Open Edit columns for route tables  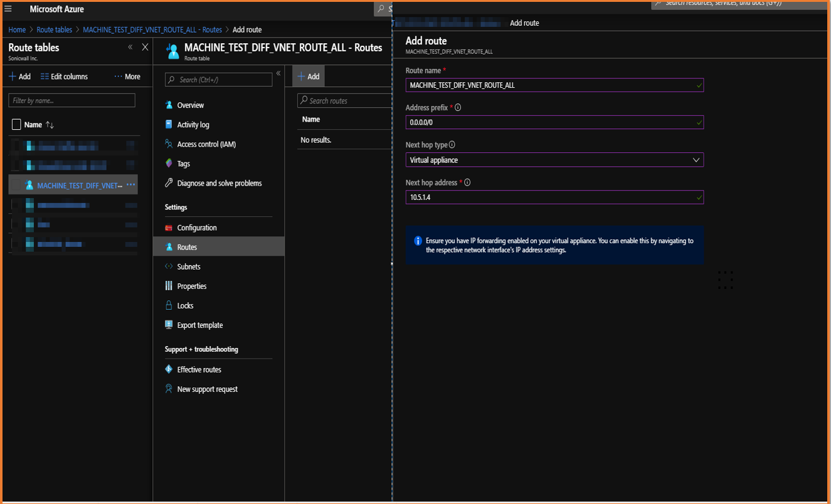(x=64, y=76)
